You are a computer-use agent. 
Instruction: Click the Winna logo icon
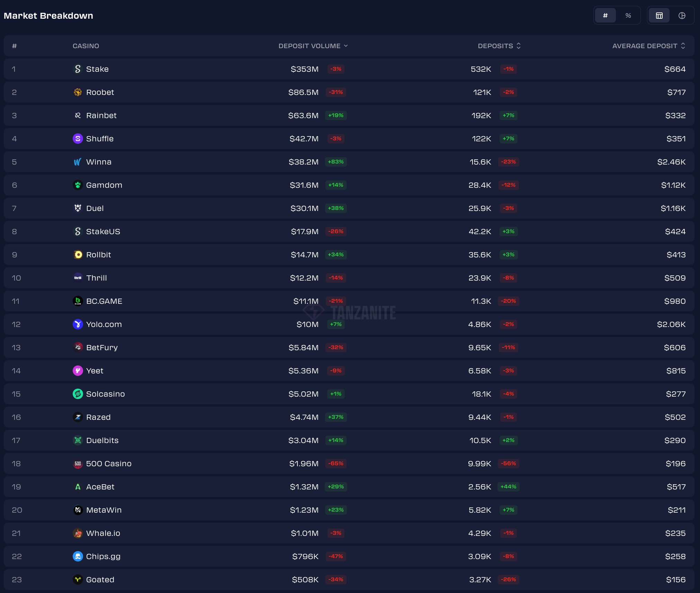[78, 162]
